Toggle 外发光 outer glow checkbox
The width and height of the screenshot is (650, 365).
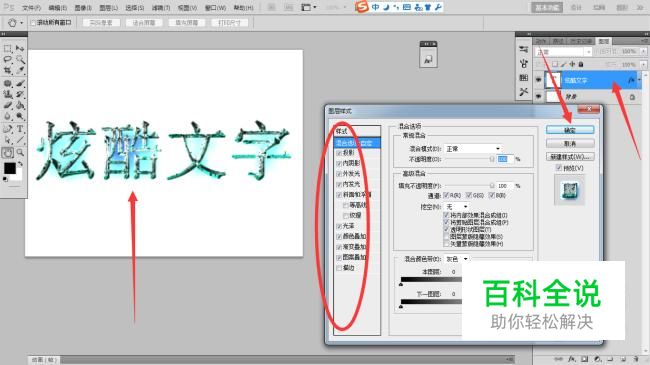(339, 174)
